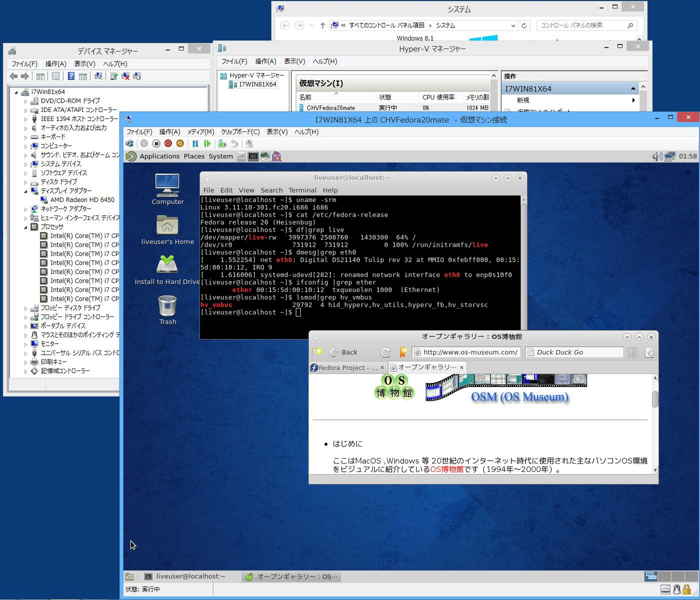Open the 新規 submenu in Hyper-V actions pane

tap(569, 100)
